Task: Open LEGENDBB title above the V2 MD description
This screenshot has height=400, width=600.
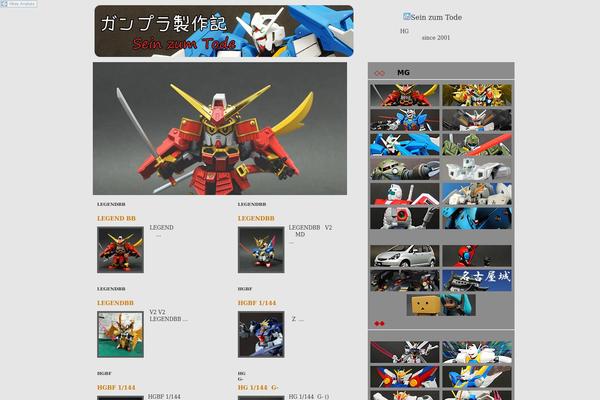Action: 256,218
